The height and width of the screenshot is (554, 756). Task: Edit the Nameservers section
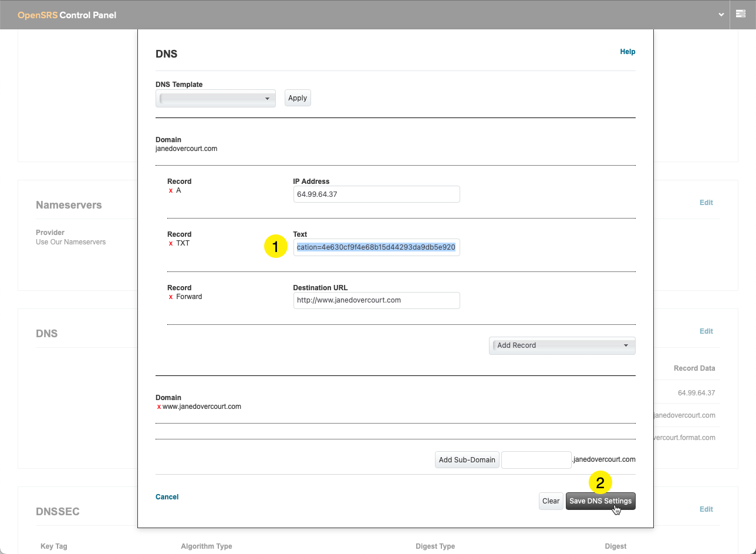tap(706, 203)
